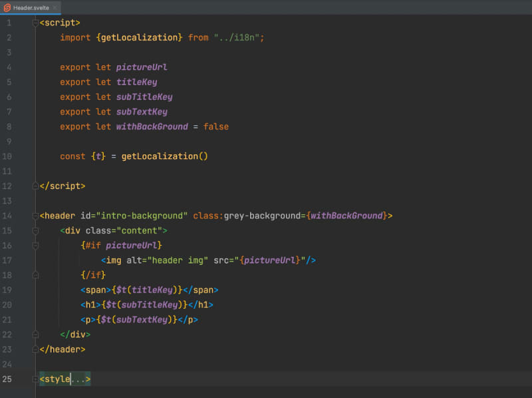Fold the div content block at line 15
This screenshot has height=398, width=532.
point(35,230)
